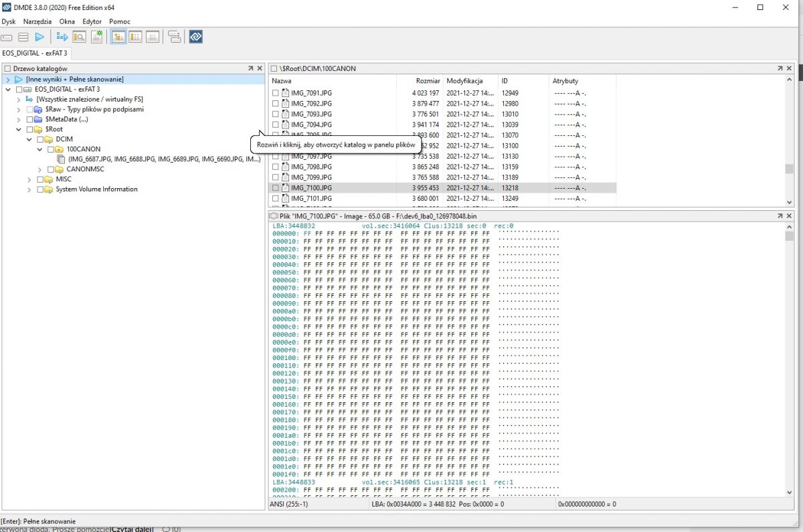Viewport: 803px width, 532px height.
Task: Click the file icon of IMG_7099.JPG
Action: 285,177
